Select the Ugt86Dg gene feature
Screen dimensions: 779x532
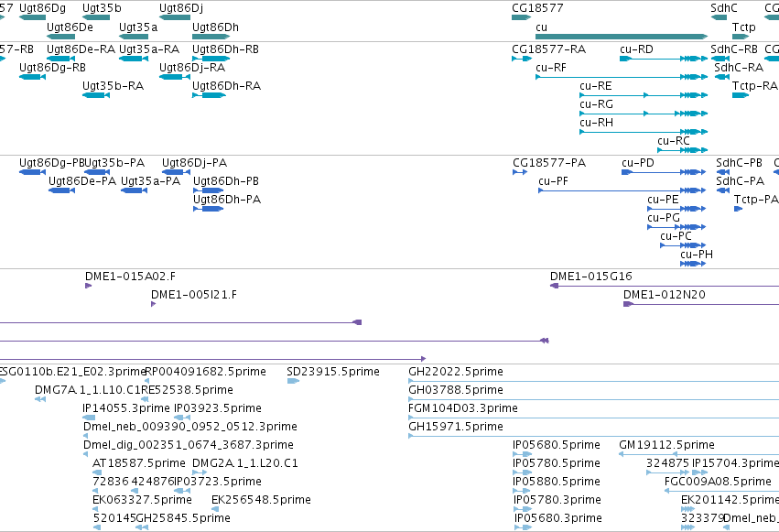pyautogui.click(x=32, y=17)
